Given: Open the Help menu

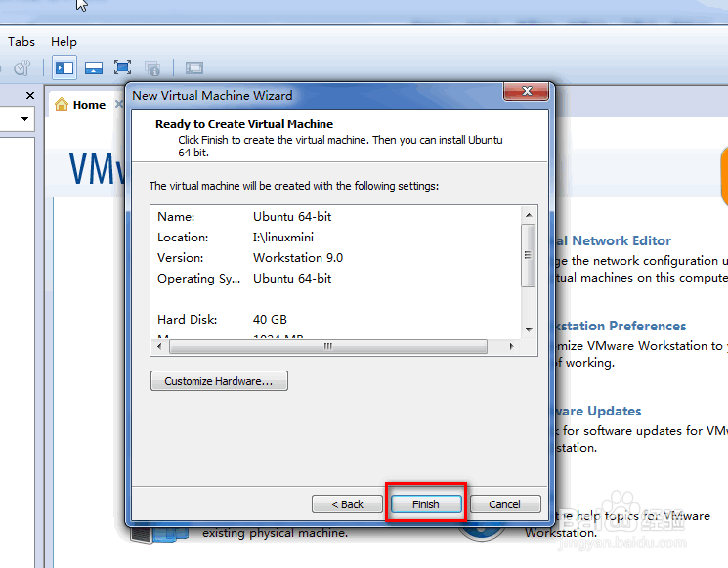Looking at the screenshot, I should tap(64, 42).
